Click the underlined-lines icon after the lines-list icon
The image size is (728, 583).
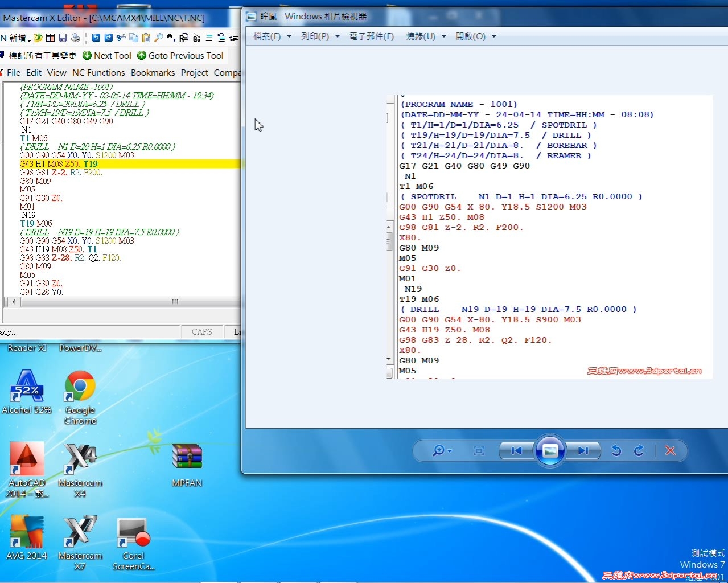pos(221,38)
